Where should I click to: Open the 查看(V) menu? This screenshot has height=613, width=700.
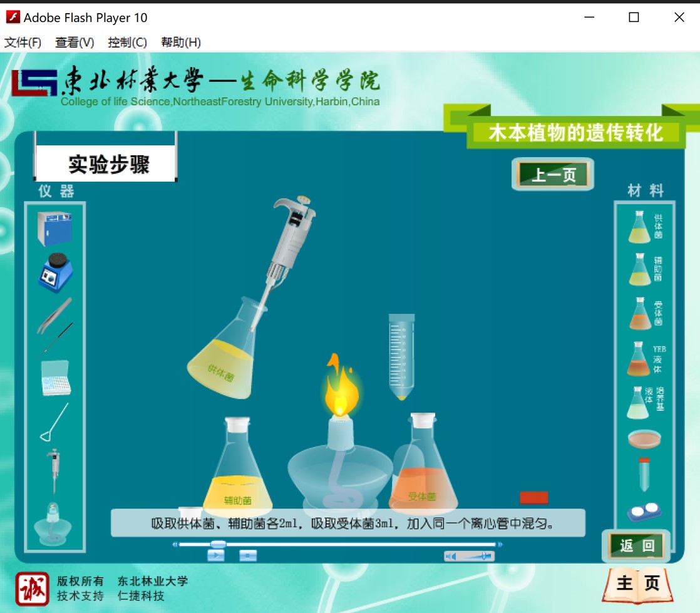click(75, 43)
